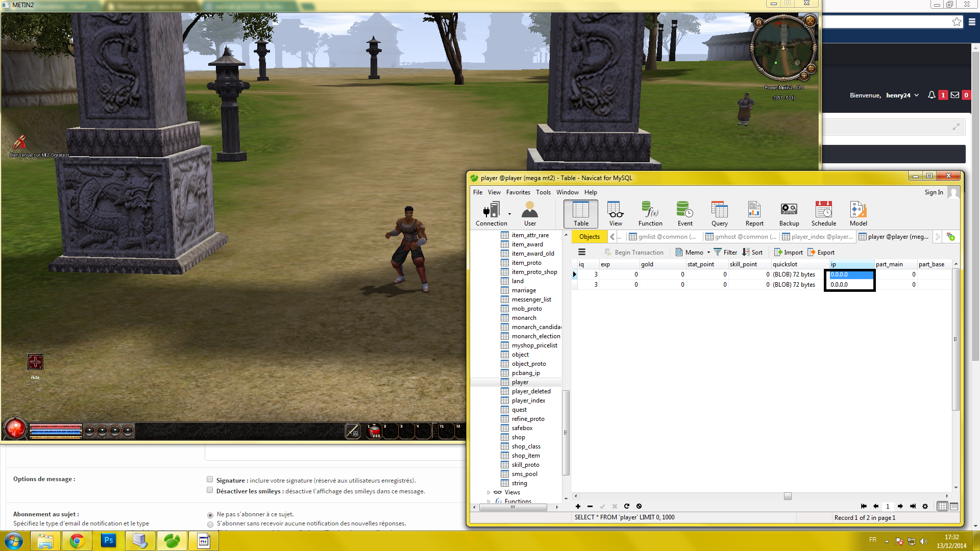Select the Table toolbar button
Screen dimensions: 980x551
(581, 214)
